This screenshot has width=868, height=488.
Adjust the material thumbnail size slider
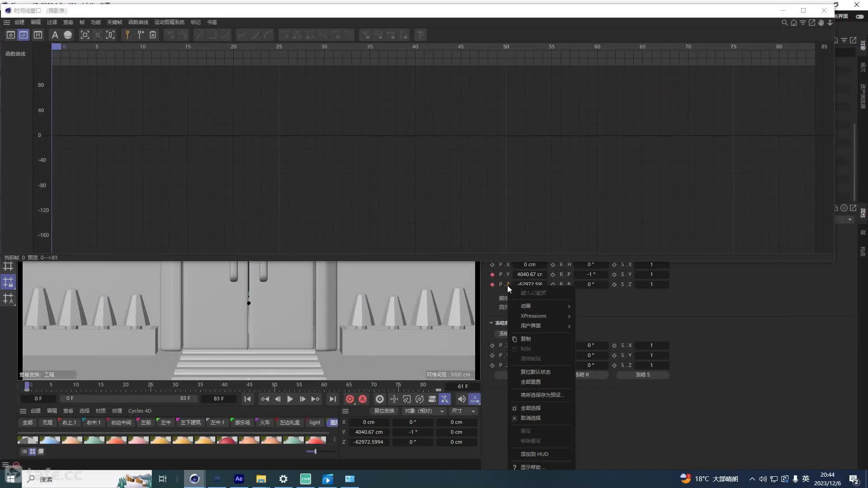point(315,451)
